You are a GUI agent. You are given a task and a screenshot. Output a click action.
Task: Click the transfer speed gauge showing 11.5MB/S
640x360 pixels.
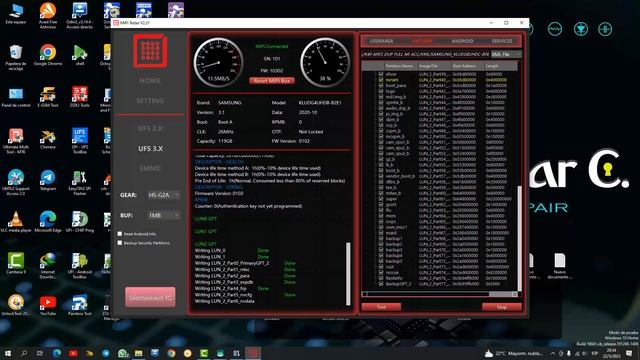coord(218,62)
